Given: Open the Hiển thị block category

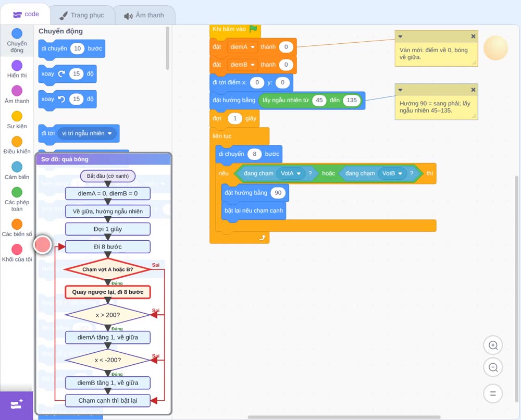Looking at the screenshot, I should [x=17, y=69].
